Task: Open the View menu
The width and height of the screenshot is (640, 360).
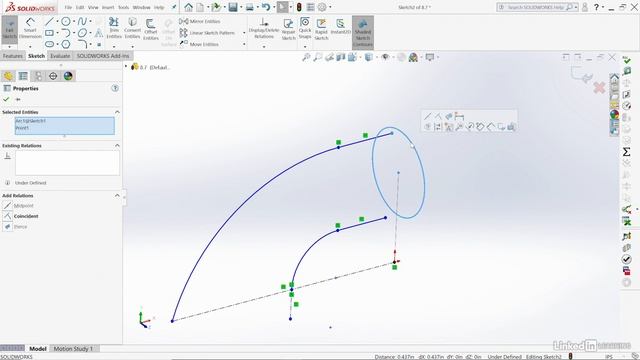Action: coord(93,7)
